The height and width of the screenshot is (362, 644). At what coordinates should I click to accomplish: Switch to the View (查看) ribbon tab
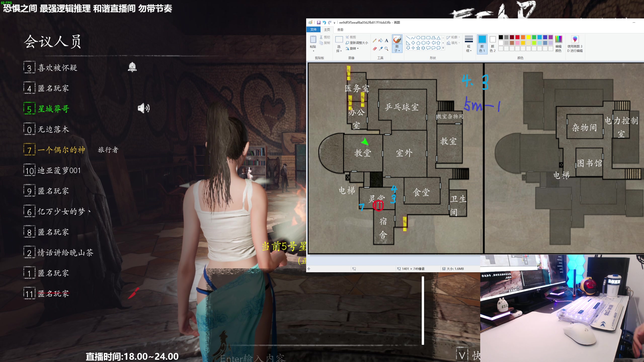coord(340,30)
